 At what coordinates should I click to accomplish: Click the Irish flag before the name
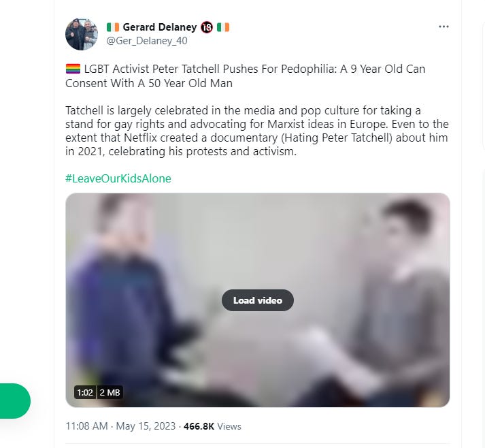113,27
